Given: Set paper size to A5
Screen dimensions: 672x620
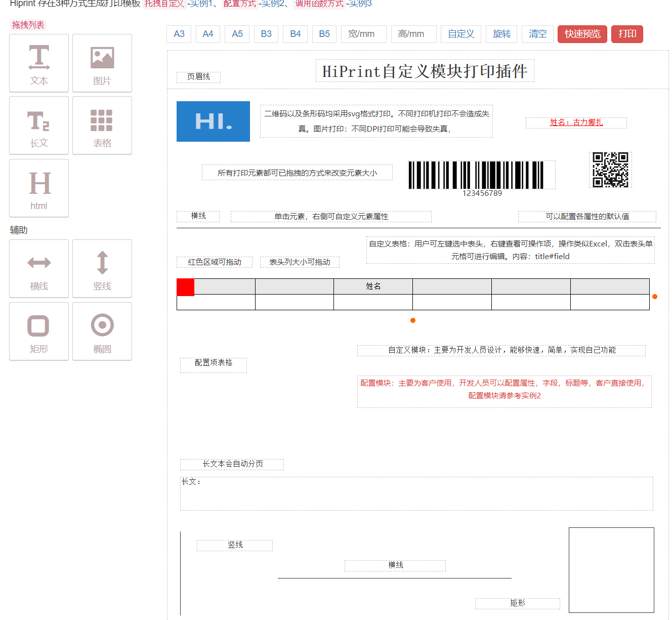Looking at the screenshot, I should click(237, 34).
